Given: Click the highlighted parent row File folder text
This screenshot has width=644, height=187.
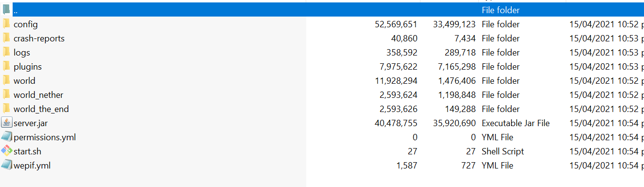Looking at the screenshot, I should click(x=501, y=10).
